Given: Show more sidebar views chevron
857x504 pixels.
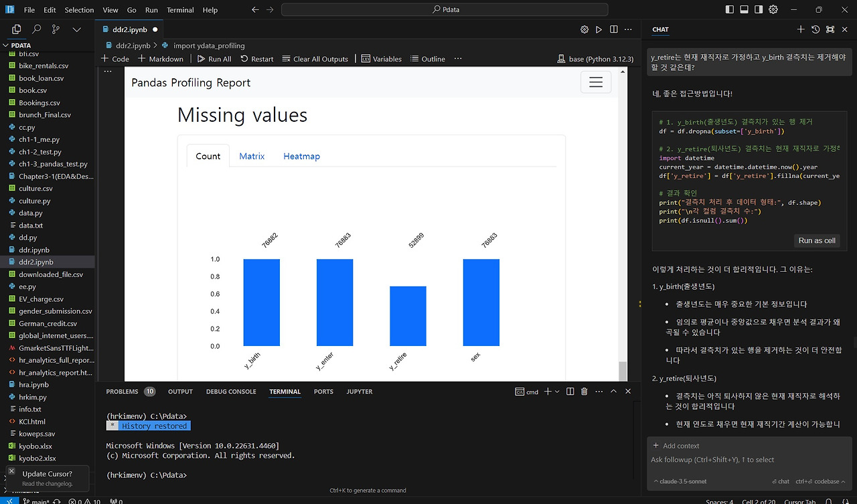Looking at the screenshot, I should coord(77,29).
